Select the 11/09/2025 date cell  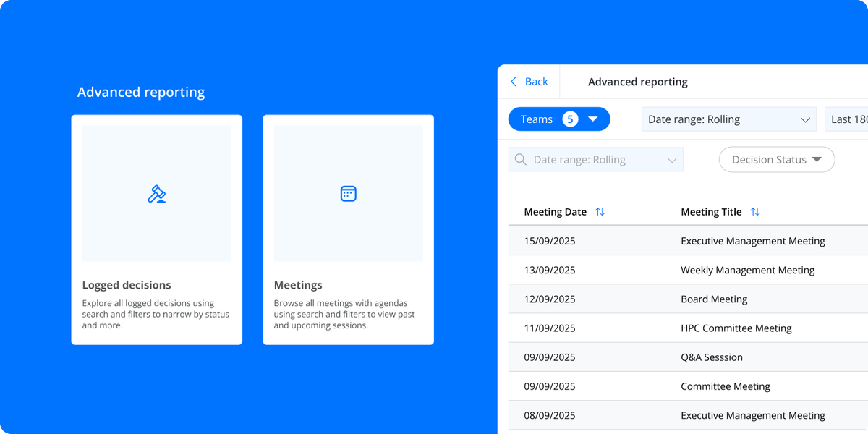tap(550, 328)
